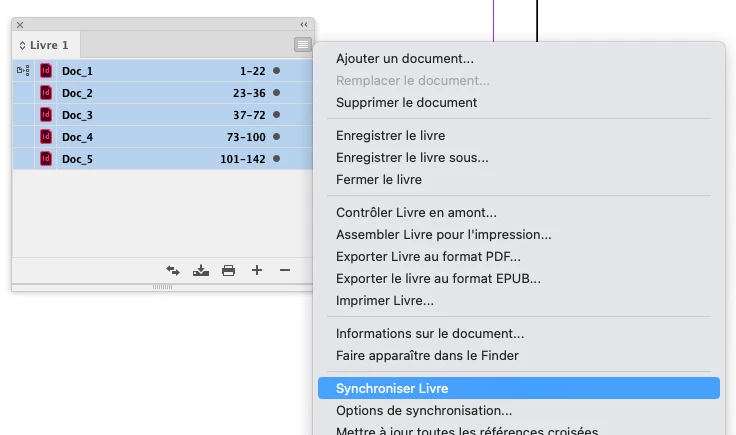736x435 pixels.
Task: Click the InDesign file icon for Doc_1
Action: coord(46,71)
